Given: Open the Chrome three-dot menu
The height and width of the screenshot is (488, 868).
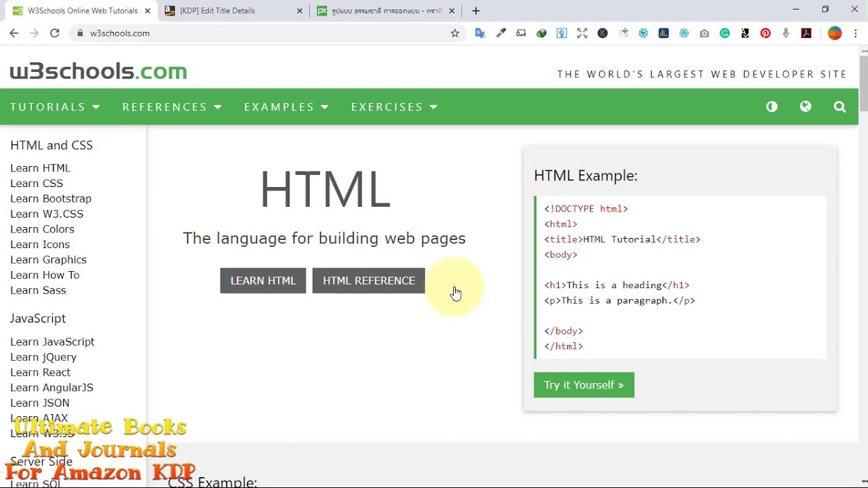Looking at the screenshot, I should pos(855,33).
